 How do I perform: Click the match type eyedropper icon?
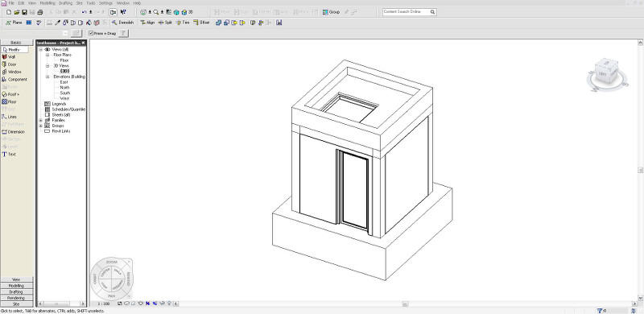tap(58, 23)
